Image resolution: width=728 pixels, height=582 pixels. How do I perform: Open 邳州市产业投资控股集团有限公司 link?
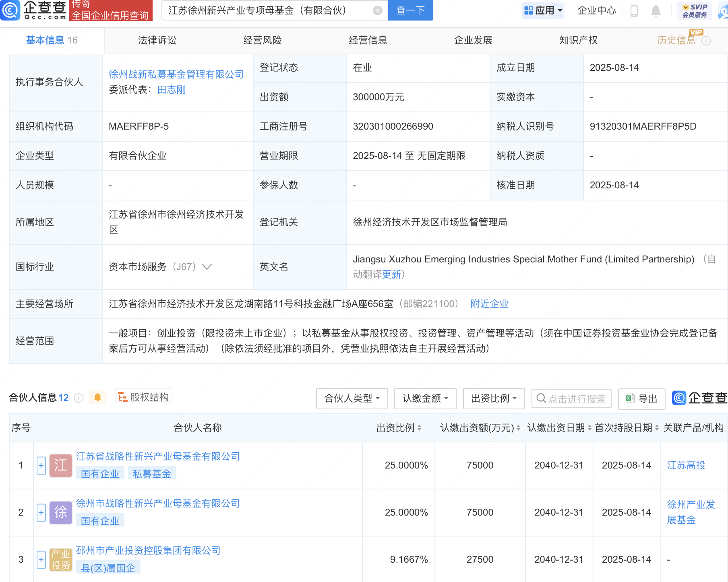coord(148,550)
